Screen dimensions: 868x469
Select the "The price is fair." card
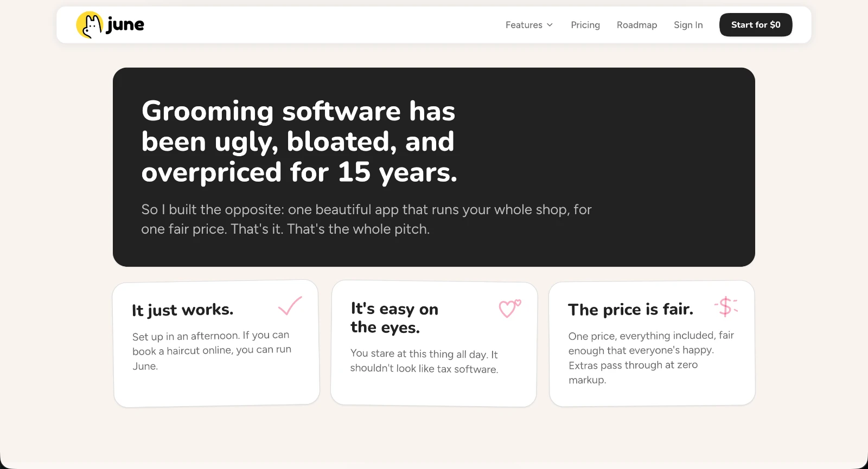(652, 343)
